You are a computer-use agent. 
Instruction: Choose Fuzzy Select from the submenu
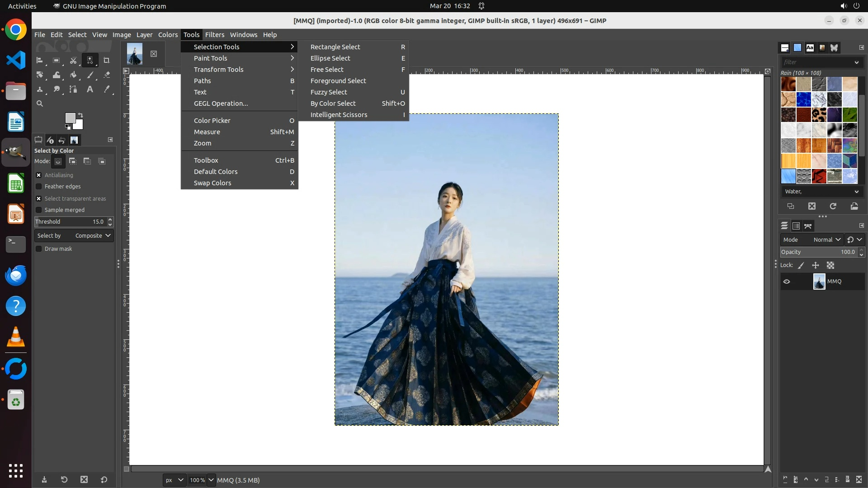tap(329, 92)
